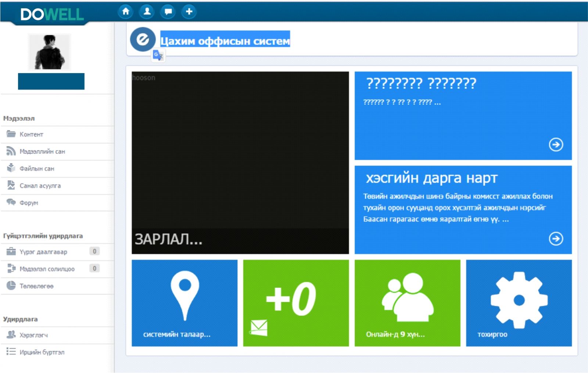588x373 pixels.
Task: Open Үүрэг даалгавар task list
Action: 43,252
